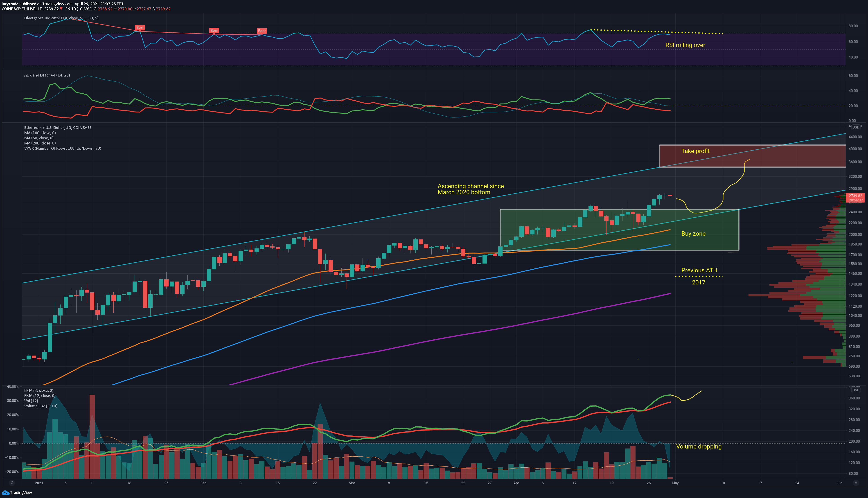Viewport: 868px width, 498px height.
Task: Click the 3200.00 price axis label
Action: [855, 176]
